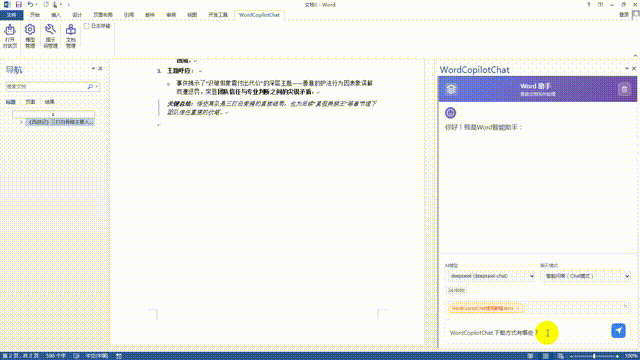Expand the 《西游记》 heading triangle in navigation
Image resolution: width=640 pixels, height=360 pixels.
(22, 122)
